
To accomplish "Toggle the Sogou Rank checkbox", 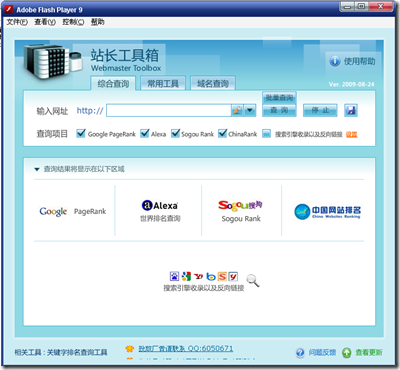I will click(175, 133).
